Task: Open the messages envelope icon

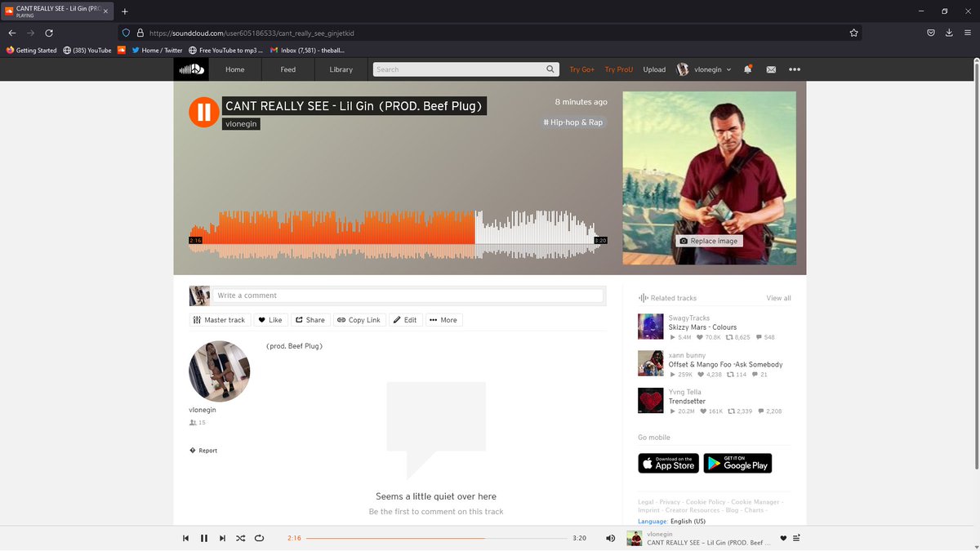Action: click(771, 69)
